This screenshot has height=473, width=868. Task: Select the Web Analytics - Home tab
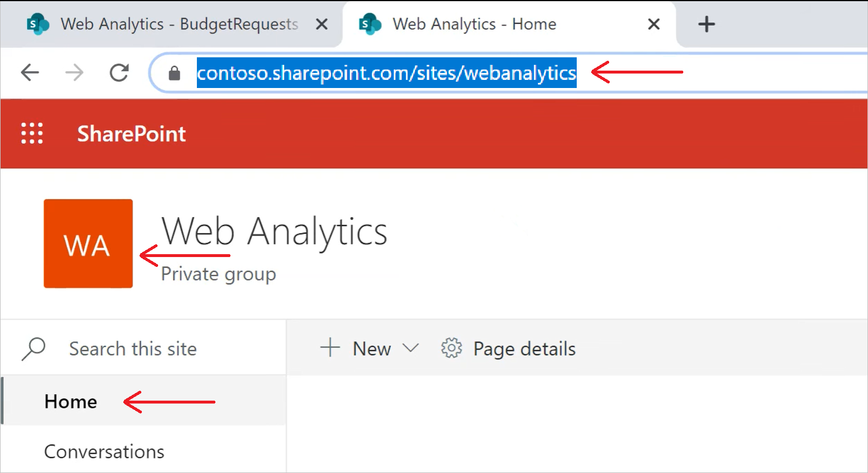point(475,24)
